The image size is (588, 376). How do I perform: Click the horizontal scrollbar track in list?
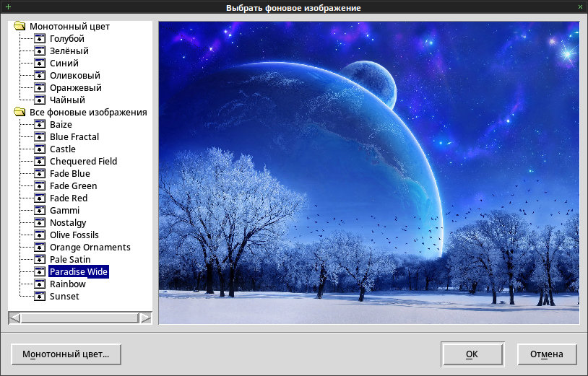coord(80,318)
